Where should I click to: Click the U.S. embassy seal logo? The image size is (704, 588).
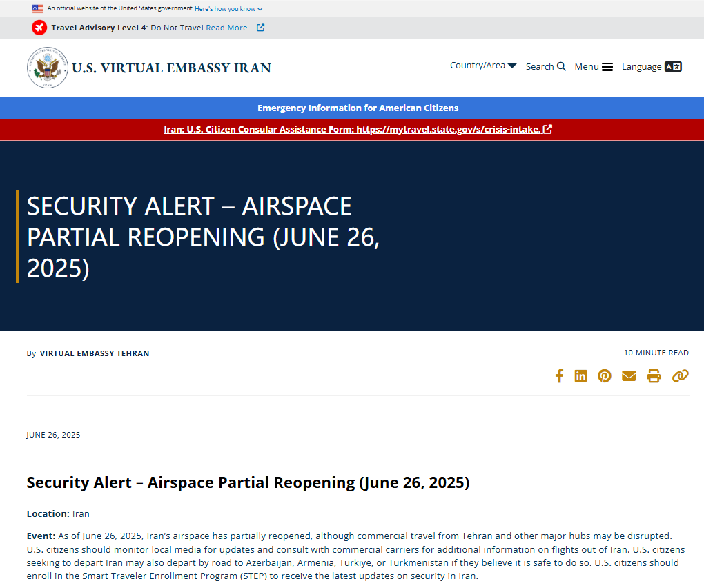coord(48,68)
